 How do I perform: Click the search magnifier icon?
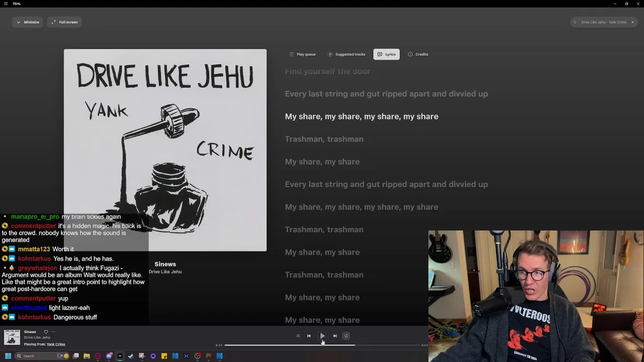tap(575, 22)
